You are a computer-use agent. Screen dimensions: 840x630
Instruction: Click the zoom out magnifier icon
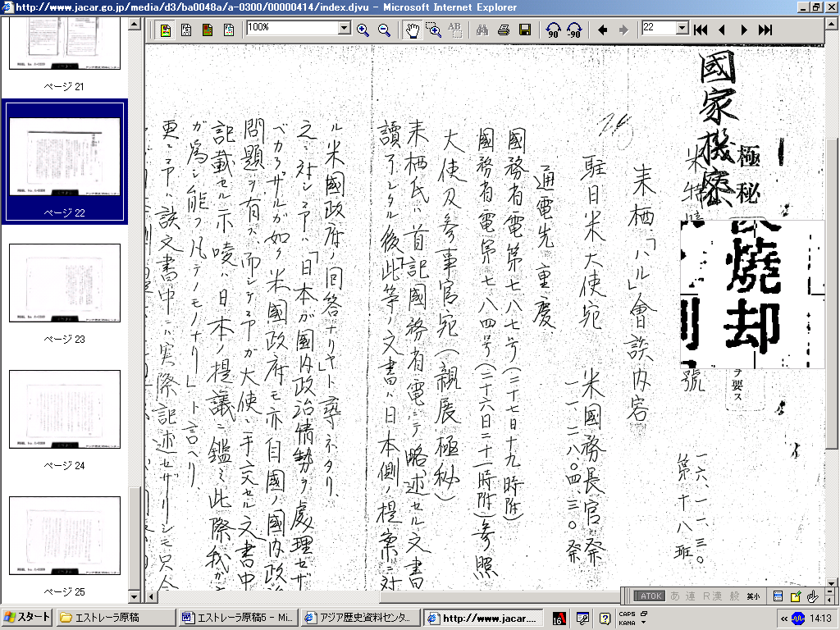coord(384,30)
